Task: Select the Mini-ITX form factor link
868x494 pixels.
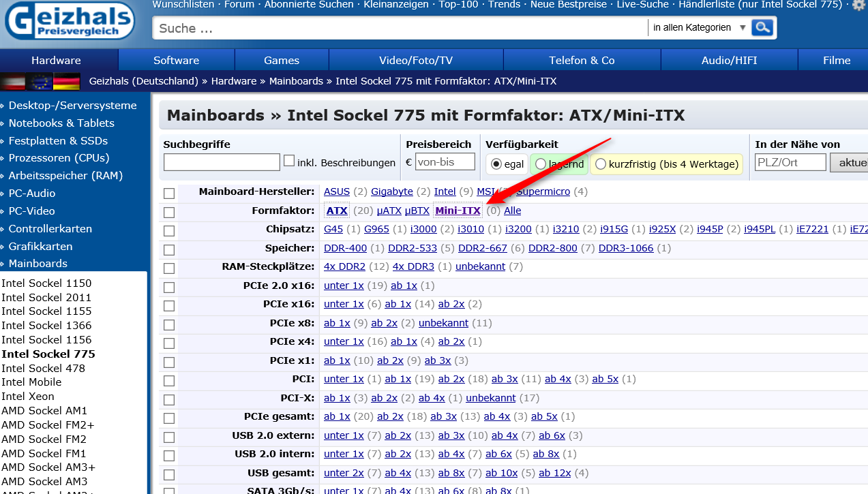Action: pos(458,211)
